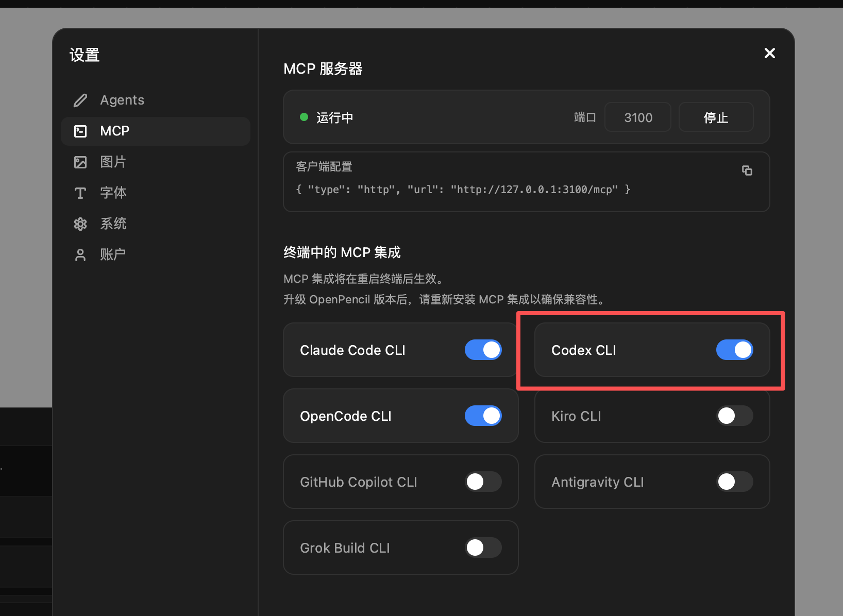Copy the client configuration with copy icon
This screenshot has width=843, height=616.
point(747,170)
